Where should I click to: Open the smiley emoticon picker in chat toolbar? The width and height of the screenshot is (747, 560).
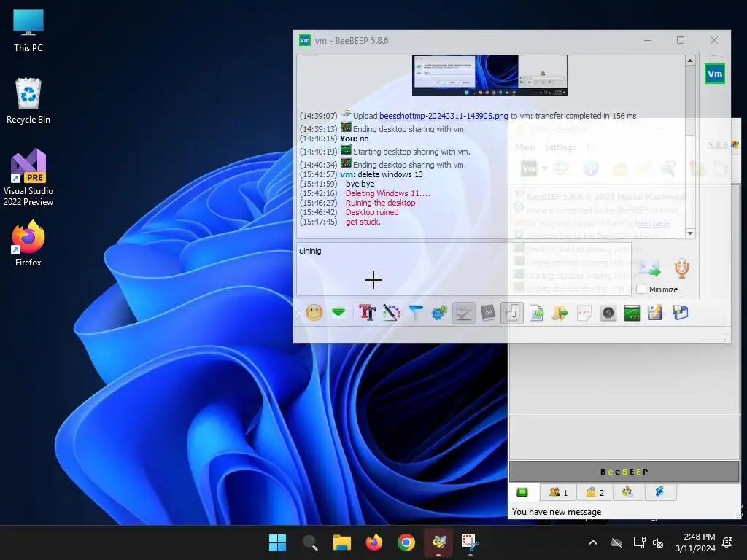314,313
